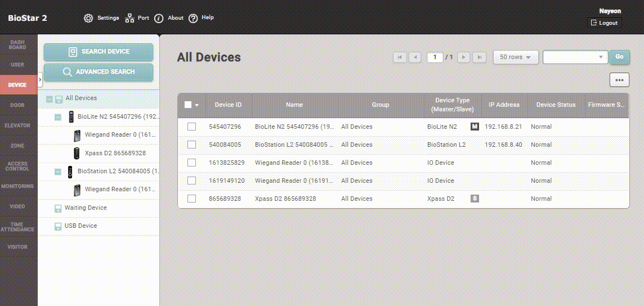Click the page number input field
This screenshot has width=644, height=306.
(435, 57)
